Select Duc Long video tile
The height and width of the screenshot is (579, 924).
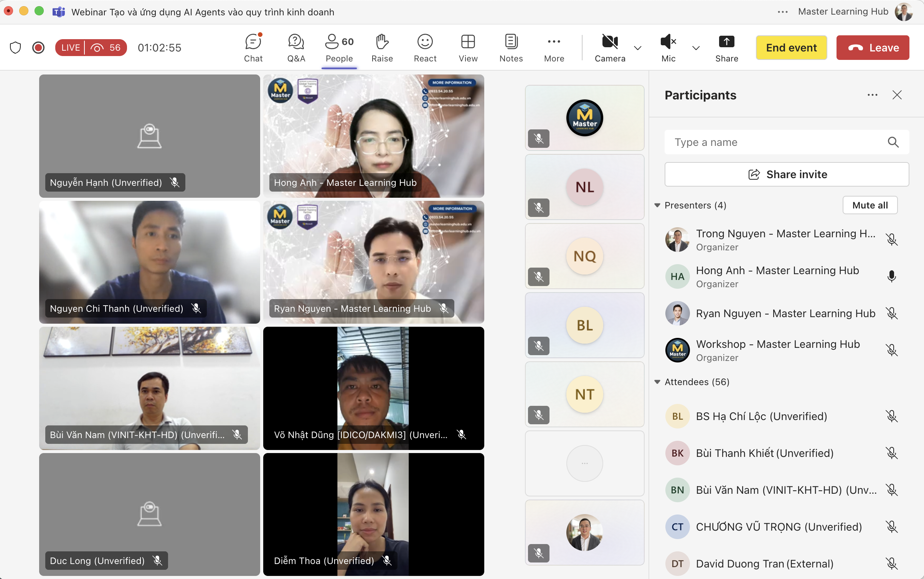pos(150,514)
